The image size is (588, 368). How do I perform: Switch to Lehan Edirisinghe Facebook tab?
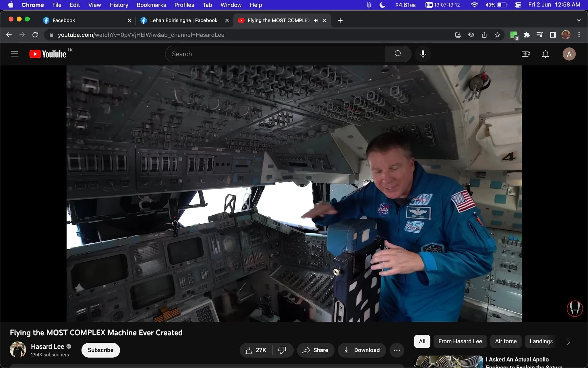pos(184,20)
